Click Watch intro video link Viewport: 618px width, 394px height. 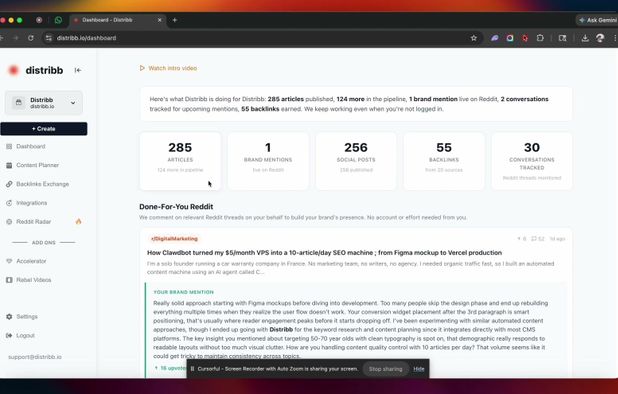point(173,68)
